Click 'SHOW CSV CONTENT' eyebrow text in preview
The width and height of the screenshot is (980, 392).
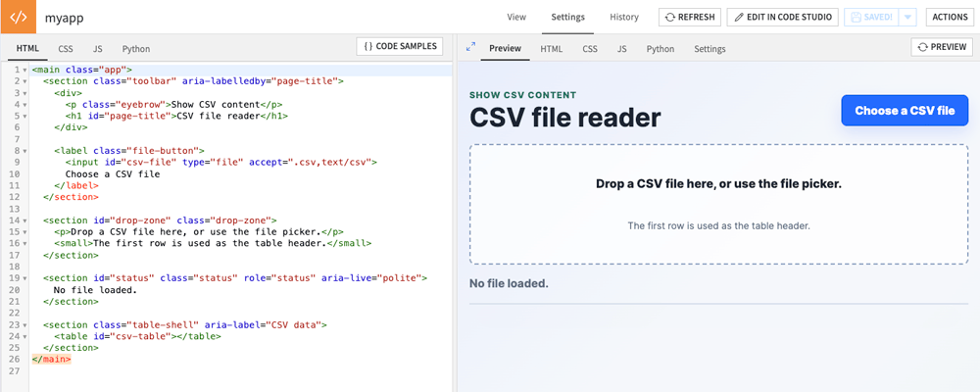pos(523,96)
